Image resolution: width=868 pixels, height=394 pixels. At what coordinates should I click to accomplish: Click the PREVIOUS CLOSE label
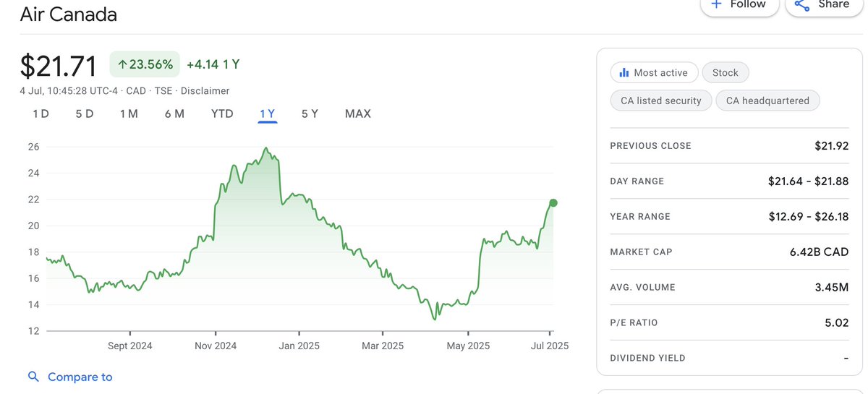click(651, 146)
